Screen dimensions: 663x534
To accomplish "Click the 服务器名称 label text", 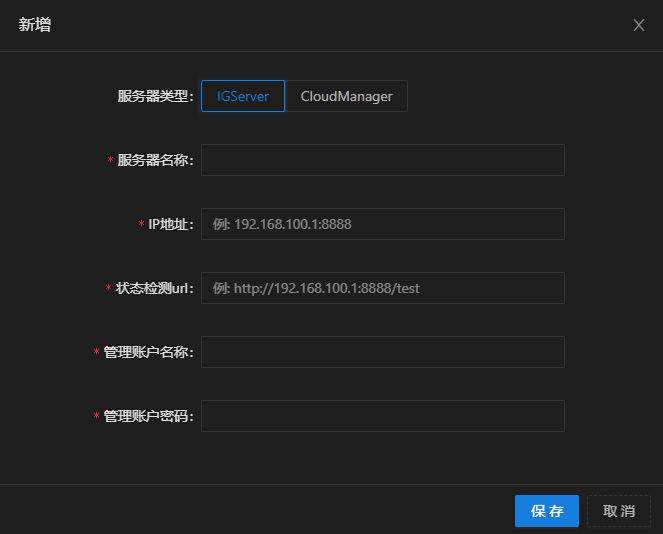I will (x=155, y=160).
